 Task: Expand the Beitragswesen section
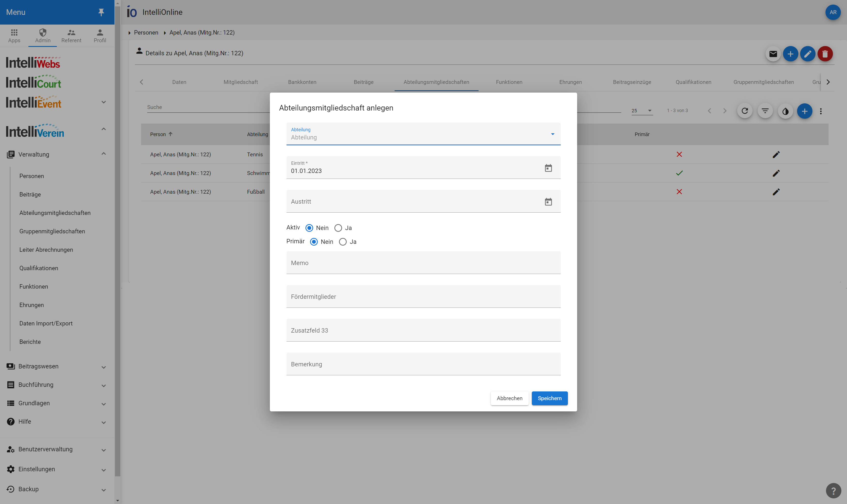coord(104,367)
